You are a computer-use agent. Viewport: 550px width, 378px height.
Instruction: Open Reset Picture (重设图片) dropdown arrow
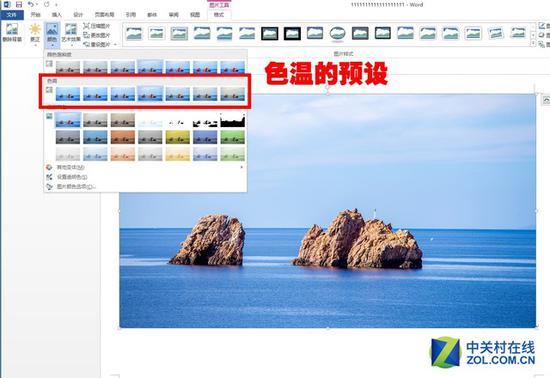click(x=115, y=45)
